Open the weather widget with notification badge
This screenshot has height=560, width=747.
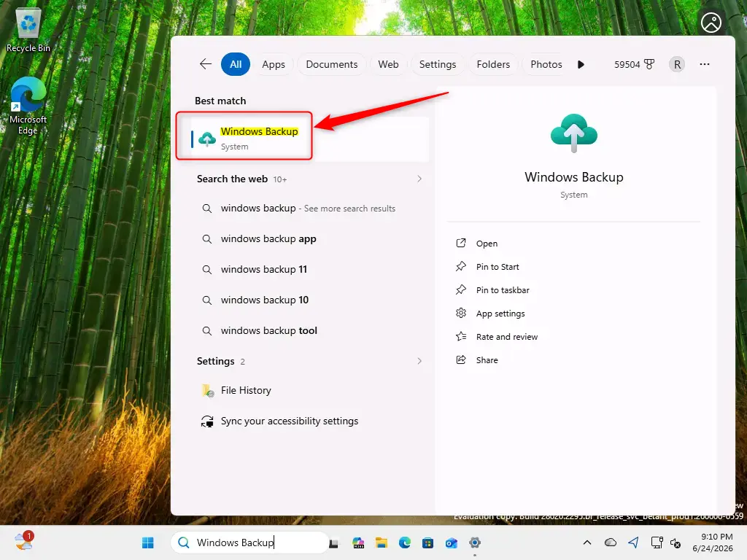[23, 542]
